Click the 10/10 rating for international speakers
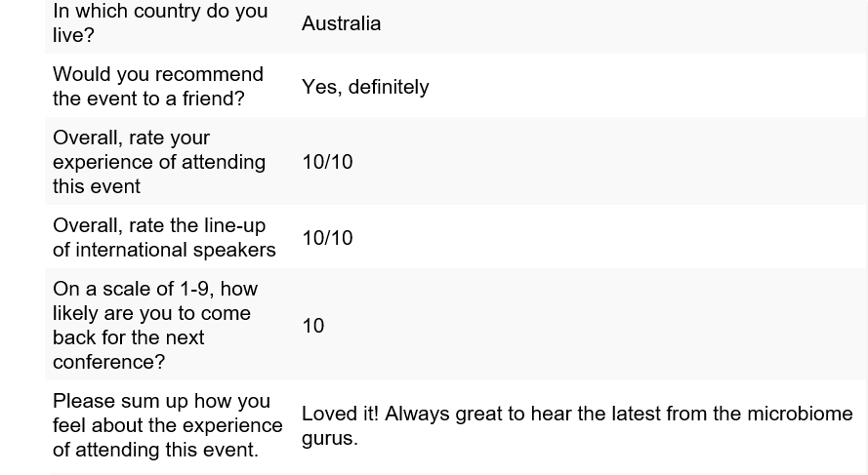 (x=327, y=238)
